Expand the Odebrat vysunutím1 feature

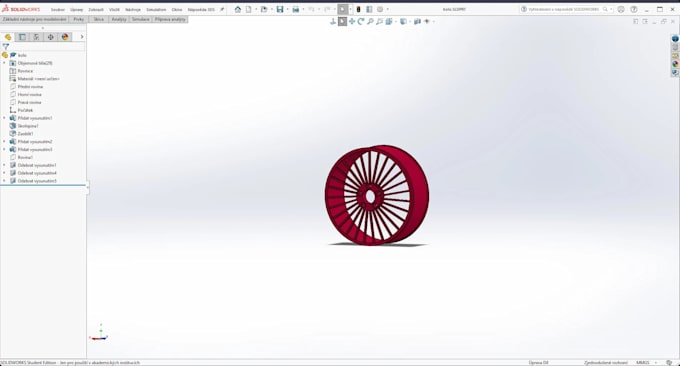coord(4,165)
